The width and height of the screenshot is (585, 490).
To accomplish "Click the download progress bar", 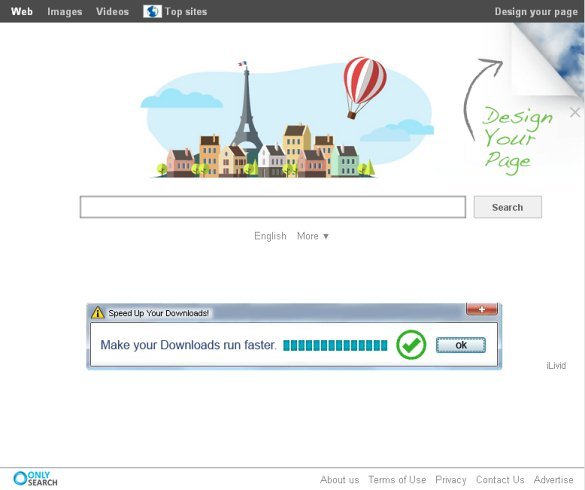I will pos(335,346).
